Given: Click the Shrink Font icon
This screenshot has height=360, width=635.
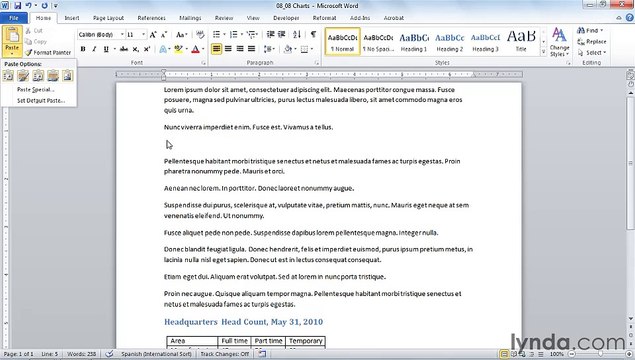Looking at the screenshot, I should (x=164, y=35).
